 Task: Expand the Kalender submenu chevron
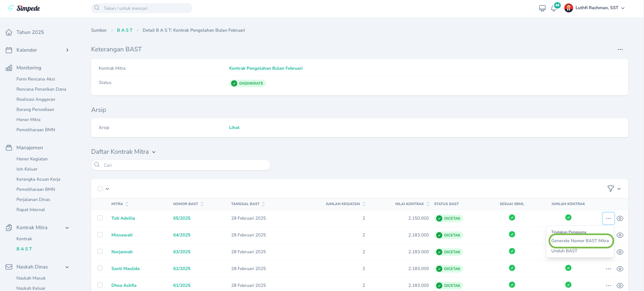(67, 50)
